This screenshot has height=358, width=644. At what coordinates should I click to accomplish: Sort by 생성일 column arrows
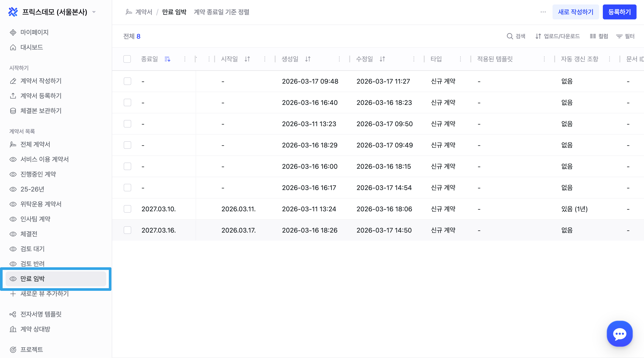pos(308,59)
